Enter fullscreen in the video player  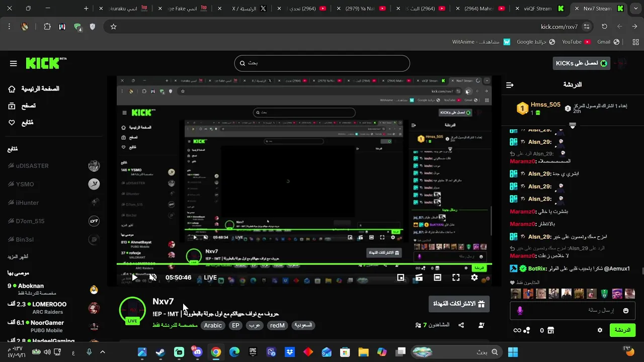click(x=456, y=277)
